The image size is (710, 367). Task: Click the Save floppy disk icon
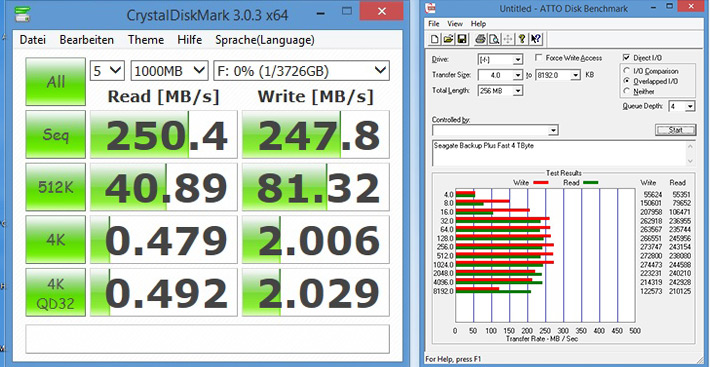(x=462, y=39)
